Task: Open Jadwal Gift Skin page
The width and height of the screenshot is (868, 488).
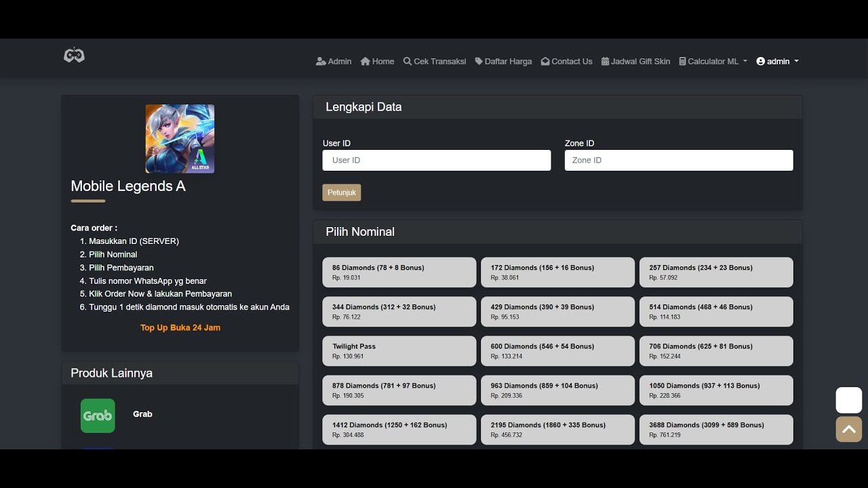Action: 635,61
